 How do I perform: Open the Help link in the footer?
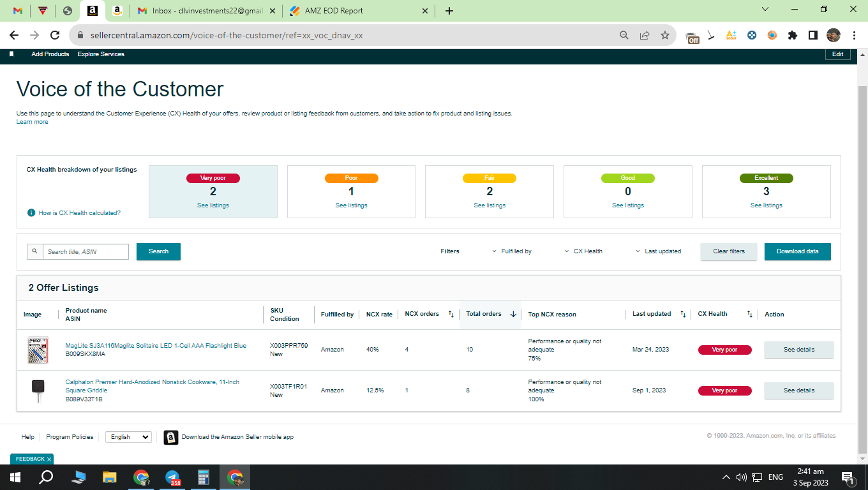coord(27,437)
